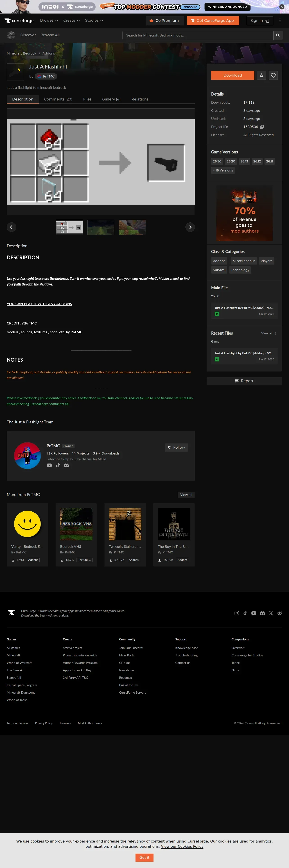Screen dimensions: 289x868
Task: Open the Privacy Policy footer link
Action: pyautogui.click(x=44, y=723)
